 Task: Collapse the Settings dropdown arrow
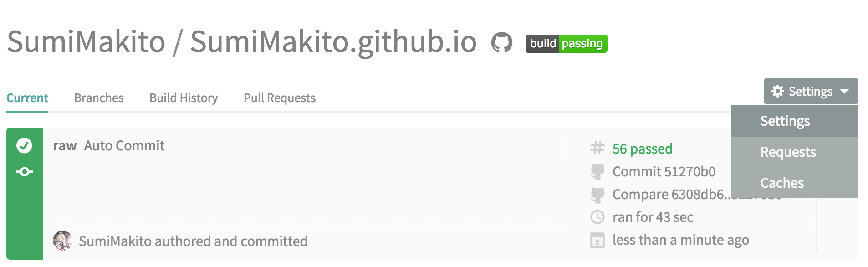(x=844, y=92)
